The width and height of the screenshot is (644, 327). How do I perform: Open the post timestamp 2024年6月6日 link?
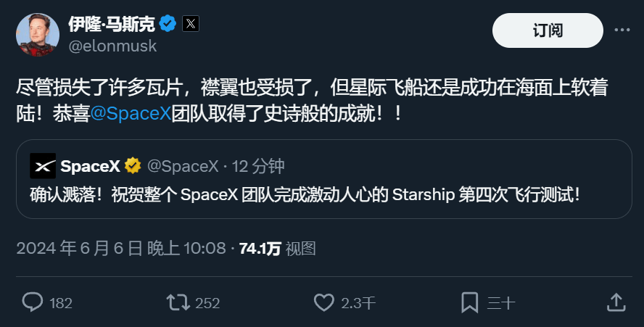tap(121, 249)
